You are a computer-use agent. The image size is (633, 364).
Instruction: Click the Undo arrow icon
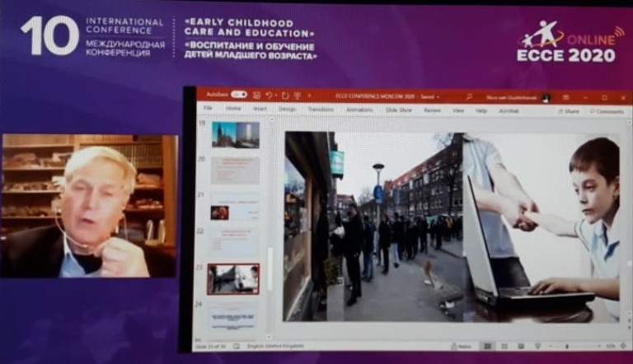tap(269, 96)
